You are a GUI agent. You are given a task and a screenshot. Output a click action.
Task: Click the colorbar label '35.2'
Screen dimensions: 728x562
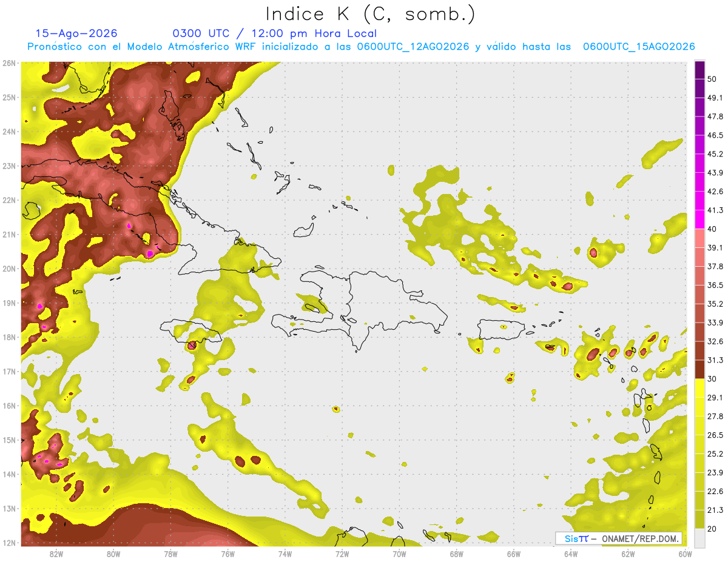[x=715, y=304]
